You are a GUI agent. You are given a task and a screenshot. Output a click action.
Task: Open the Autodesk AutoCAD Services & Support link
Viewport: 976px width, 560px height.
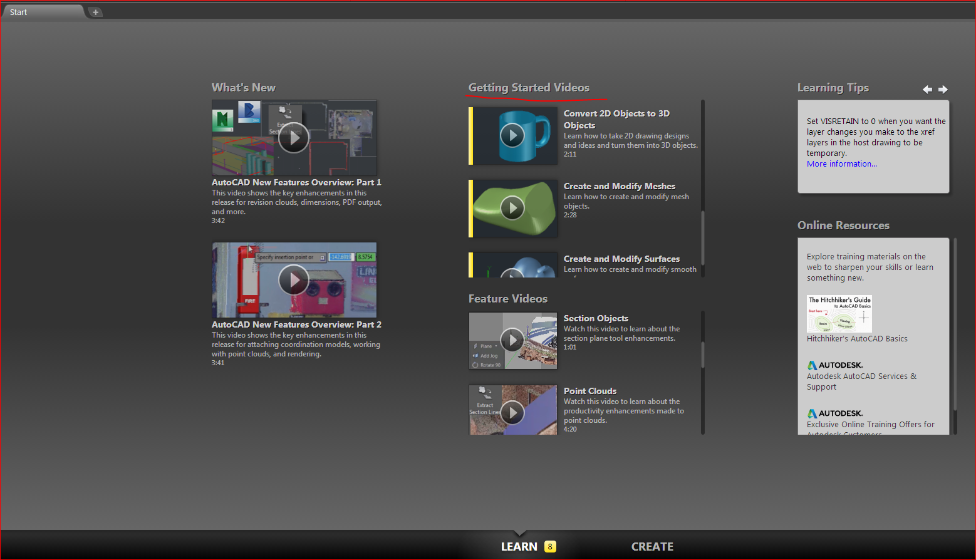point(861,381)
